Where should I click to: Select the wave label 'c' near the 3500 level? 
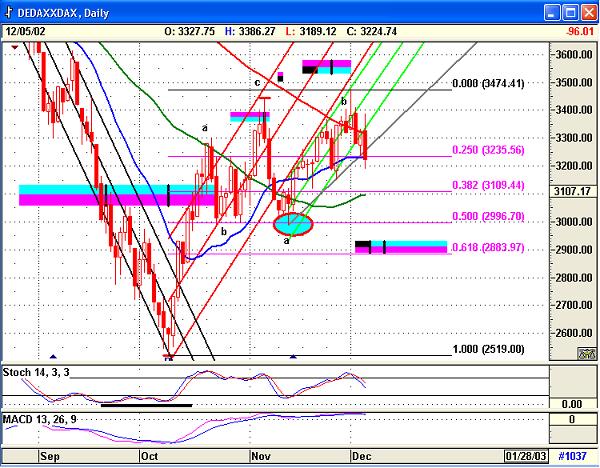pos(257,82)
